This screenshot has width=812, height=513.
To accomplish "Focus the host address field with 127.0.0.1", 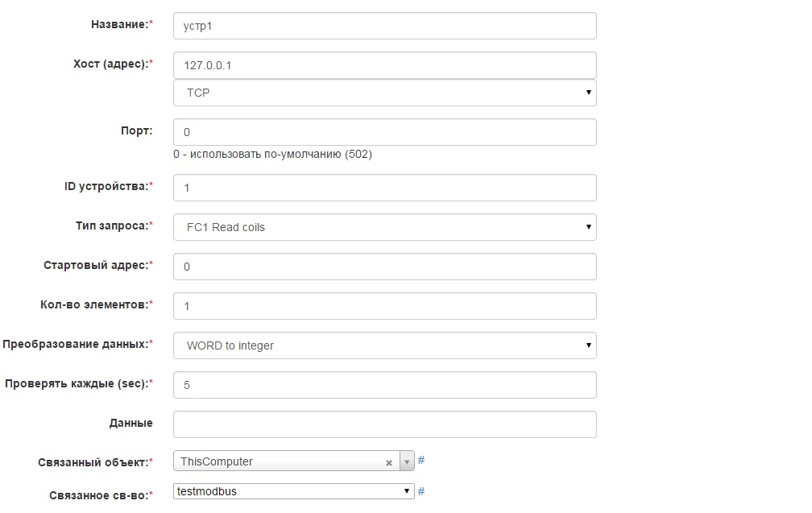I will point(384,65).
